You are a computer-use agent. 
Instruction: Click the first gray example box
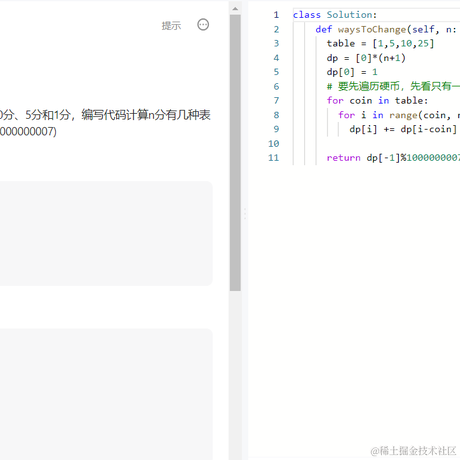tap(106, 233)
